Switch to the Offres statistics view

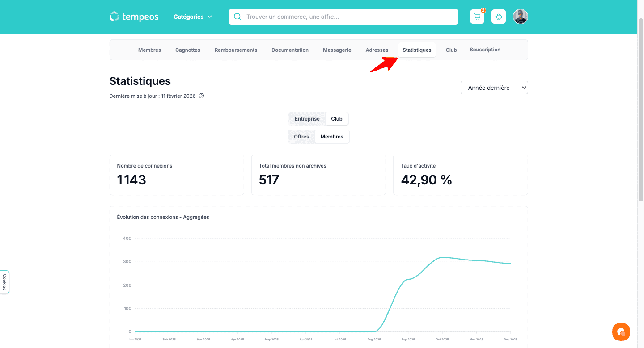click(301, 137)
